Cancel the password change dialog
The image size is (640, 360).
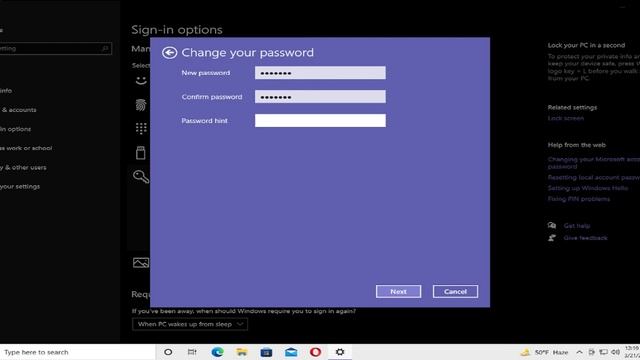(x=455, y=291)
